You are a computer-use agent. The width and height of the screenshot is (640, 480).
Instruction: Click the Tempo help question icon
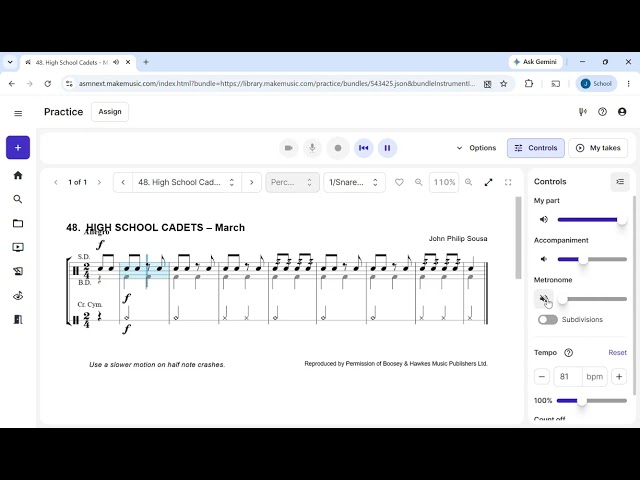568,353
